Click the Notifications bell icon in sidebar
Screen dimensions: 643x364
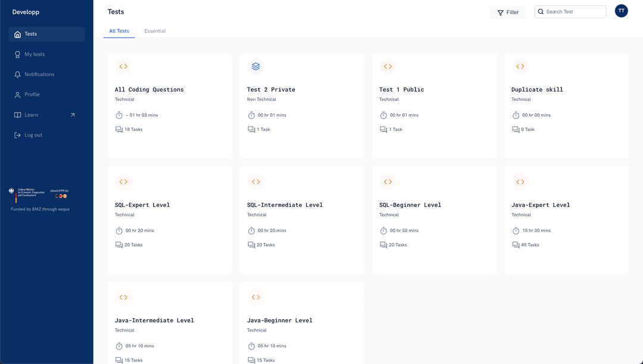click(18, 74)
